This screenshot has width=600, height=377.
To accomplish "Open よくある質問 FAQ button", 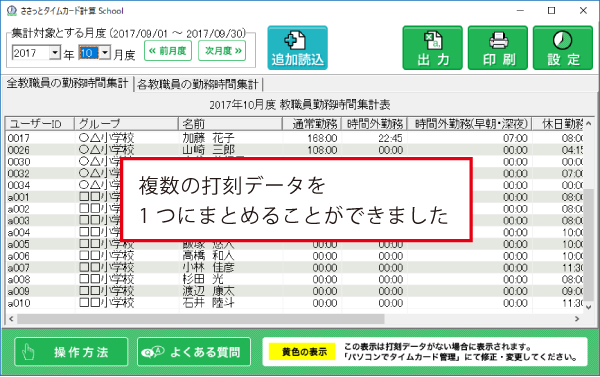I will (194, 352).
